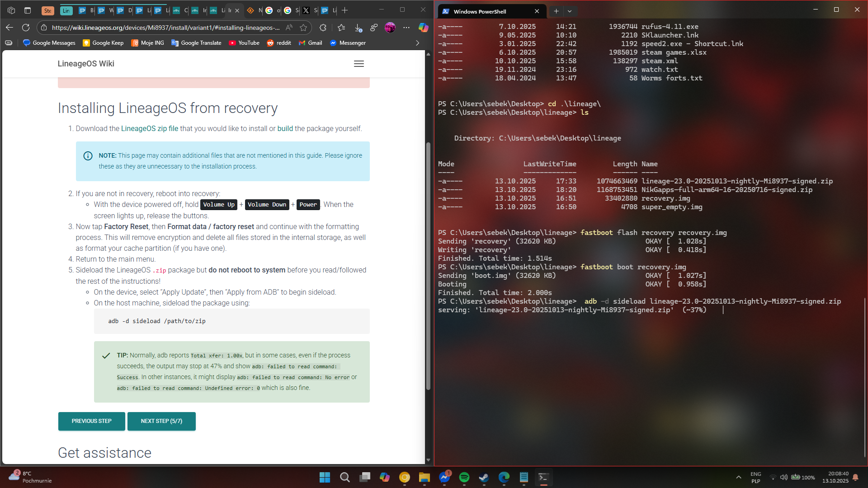Open the Downloads icon in Edge toolbar
Image resolution: width=868 pixels, height=488 pixels.
[x=358, y=28]
